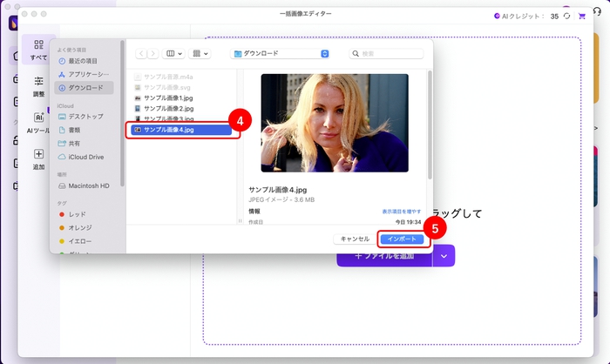Click the キャンセル button
This screenshot has width=610, height=364.
click(355, 239)
